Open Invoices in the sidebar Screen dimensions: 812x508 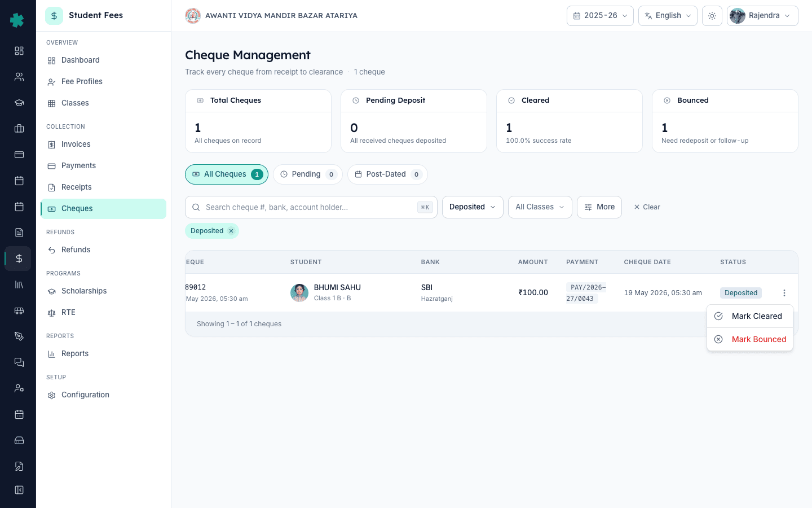103,144
